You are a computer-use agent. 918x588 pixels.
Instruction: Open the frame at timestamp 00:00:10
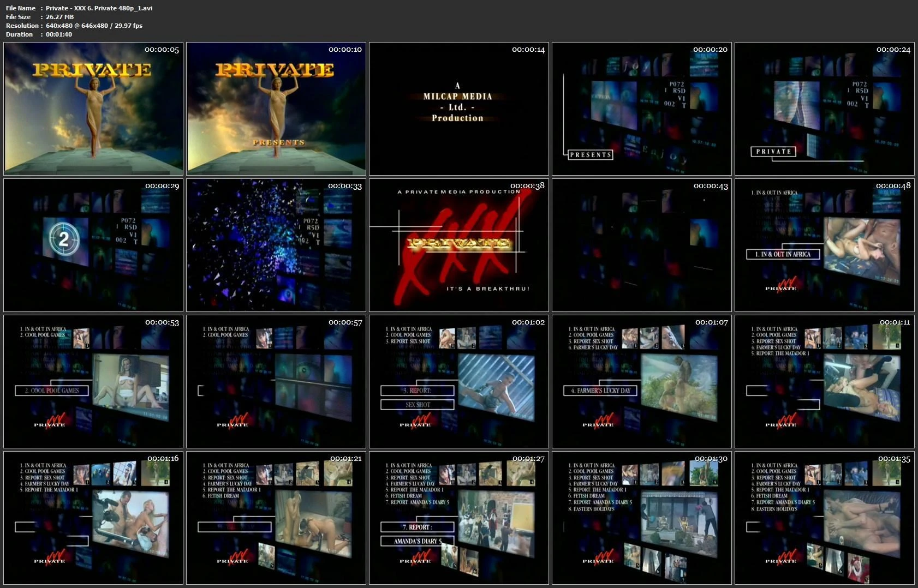click(x=276, y=109)
